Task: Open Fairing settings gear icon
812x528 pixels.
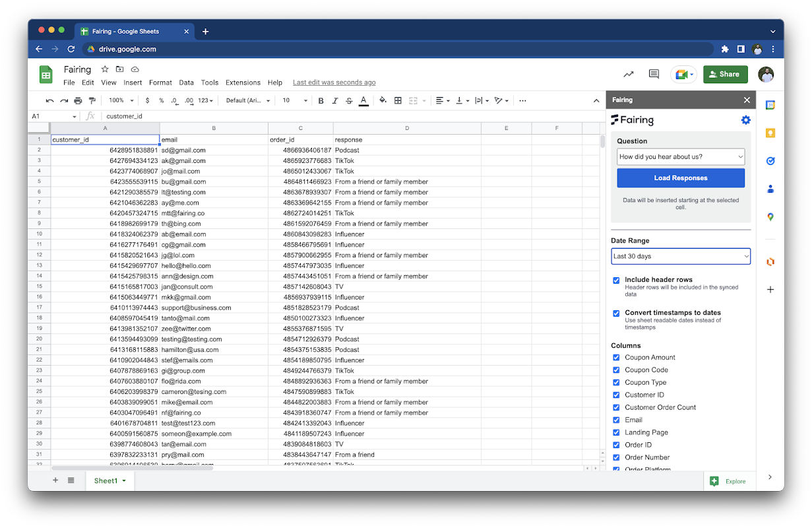Action: pos(745,120)
